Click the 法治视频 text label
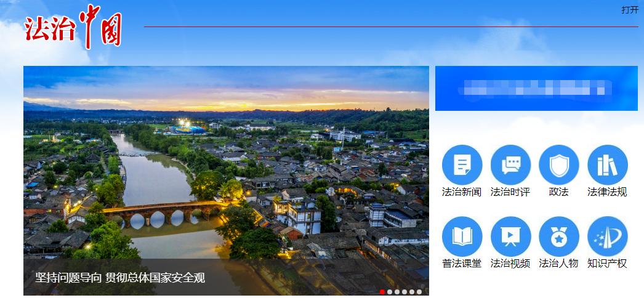644x303 pixels. point(510,263)
